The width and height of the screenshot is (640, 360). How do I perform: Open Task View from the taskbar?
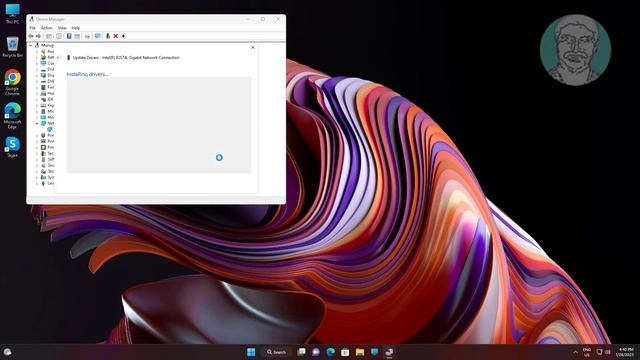[x=302, y=352]
